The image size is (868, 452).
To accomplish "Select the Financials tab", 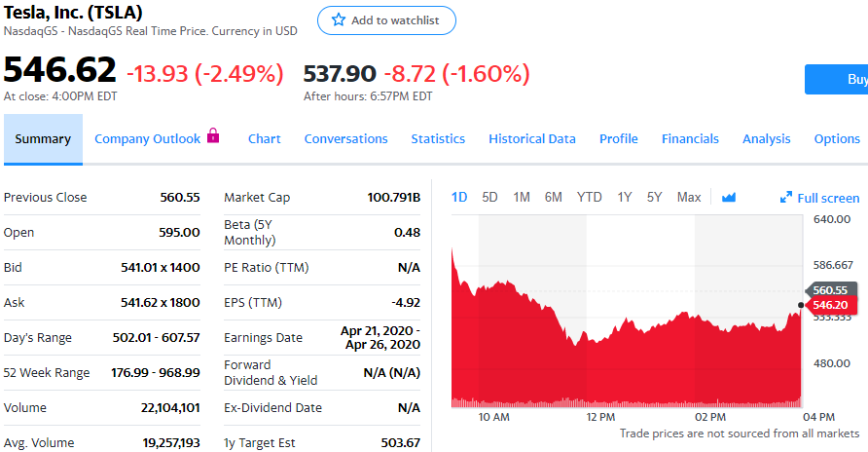I will [x=690, y=139].
